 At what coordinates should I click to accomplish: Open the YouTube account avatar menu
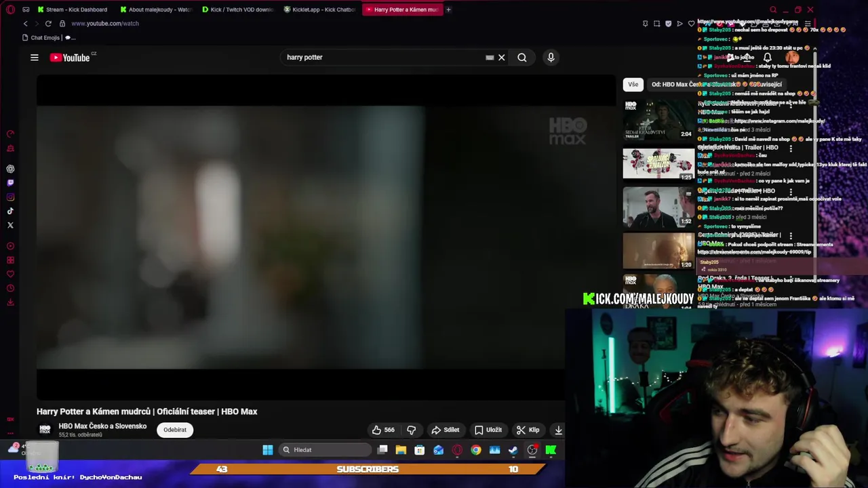(792, 58)
